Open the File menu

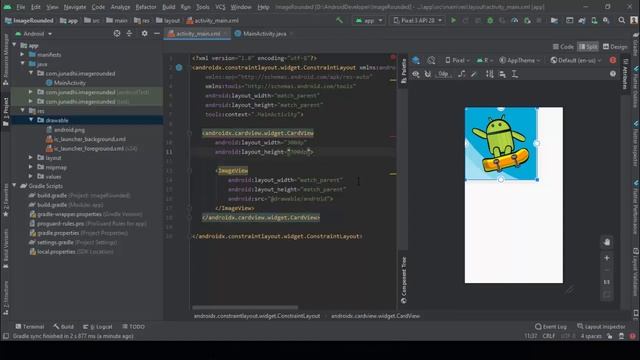click(20, 7)
